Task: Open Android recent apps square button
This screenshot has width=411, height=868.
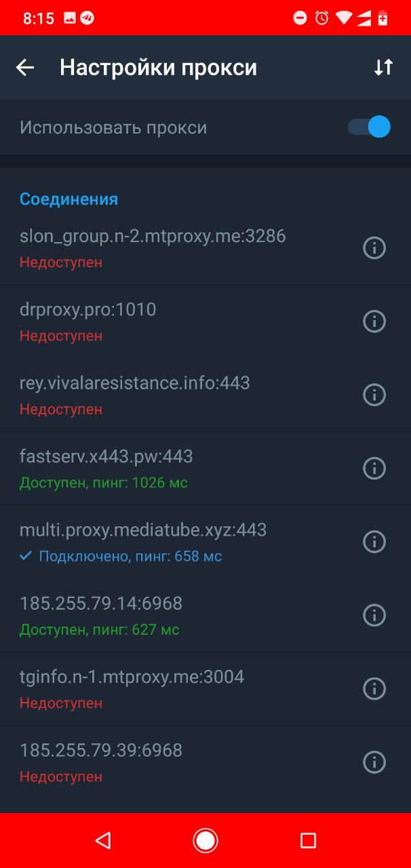Action: point(308,841)
